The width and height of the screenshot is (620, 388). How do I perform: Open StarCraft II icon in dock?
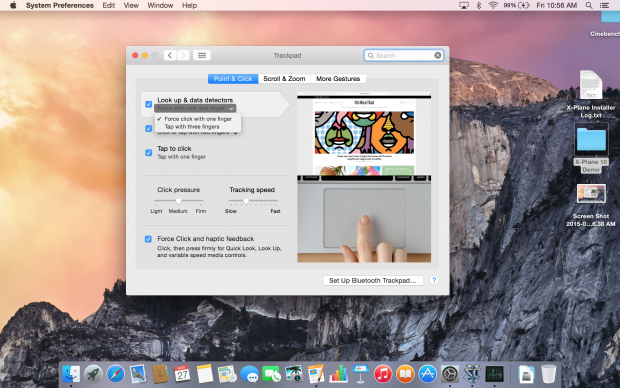click(x=472, y=374)
